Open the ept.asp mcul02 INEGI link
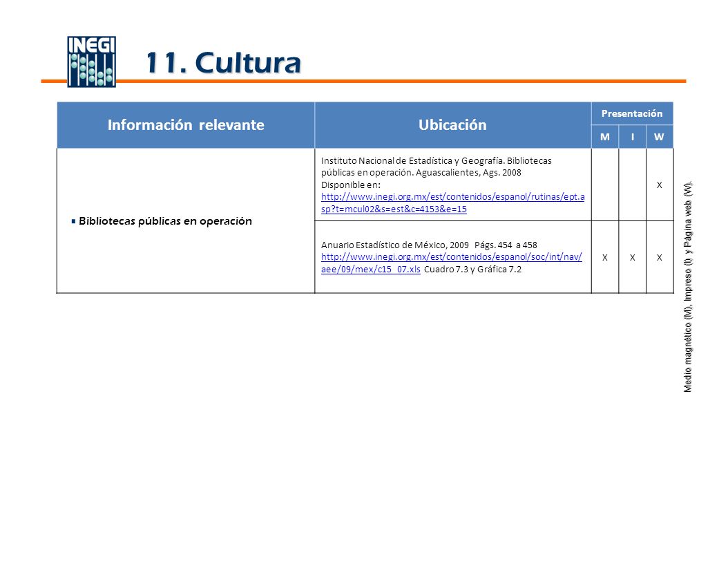The image size is (728, 564). pos(452,203)
